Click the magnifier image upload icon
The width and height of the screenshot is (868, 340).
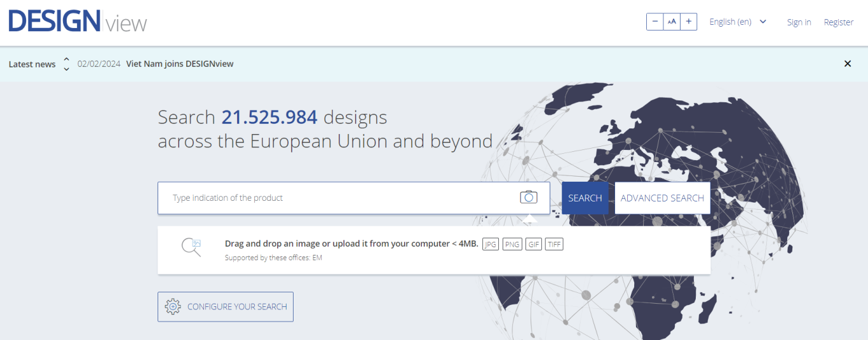[x=191, y=247]
